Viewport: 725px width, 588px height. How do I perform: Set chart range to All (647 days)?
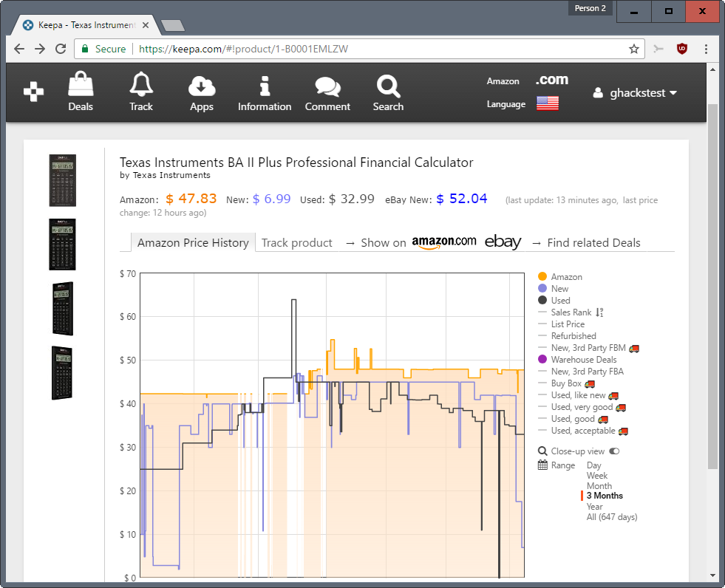(x=612, y=517)
